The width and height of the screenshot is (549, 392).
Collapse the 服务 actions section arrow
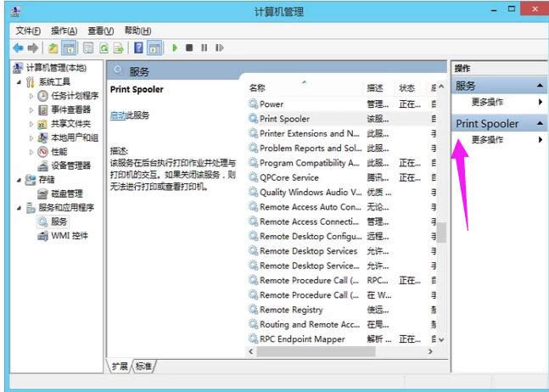tap(540, 86)
